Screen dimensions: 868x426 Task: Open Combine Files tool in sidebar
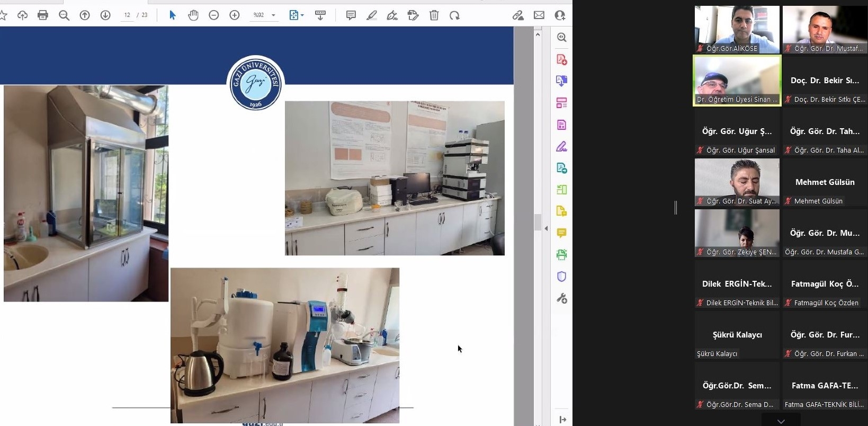pos(561,81)
